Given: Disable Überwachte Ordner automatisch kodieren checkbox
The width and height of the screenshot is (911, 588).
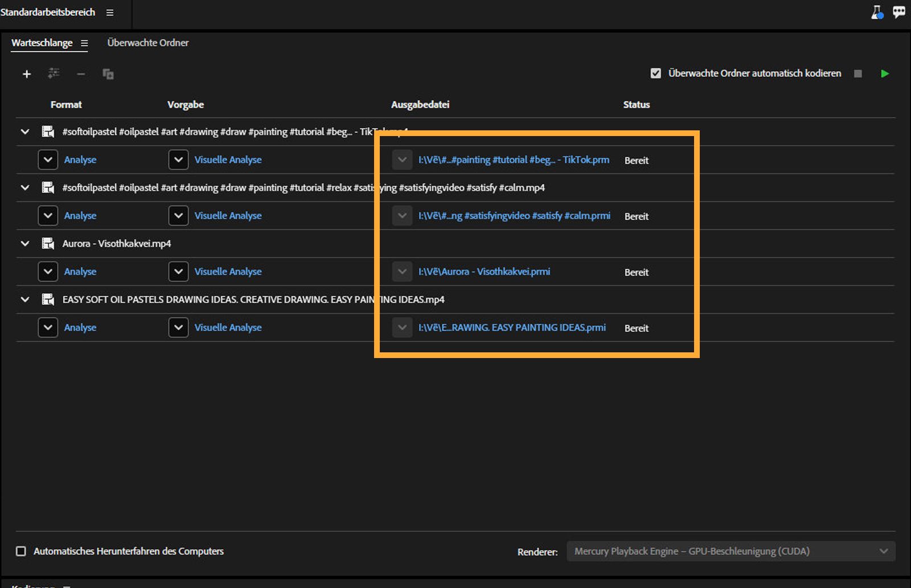Looking at the screenshot, I should tap(656, 73).
